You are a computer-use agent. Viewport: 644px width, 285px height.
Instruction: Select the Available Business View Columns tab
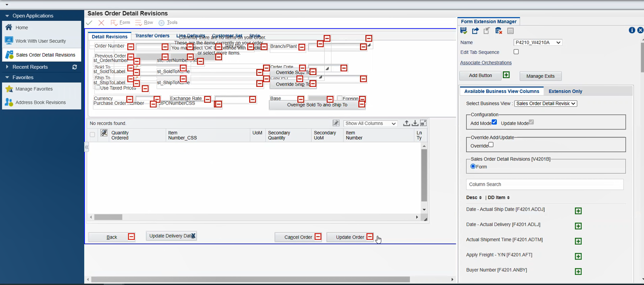click(x=502, y=91)
